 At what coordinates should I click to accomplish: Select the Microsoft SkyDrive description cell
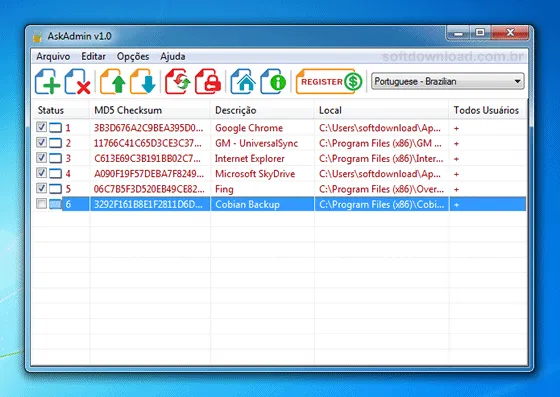coord(255,174)
